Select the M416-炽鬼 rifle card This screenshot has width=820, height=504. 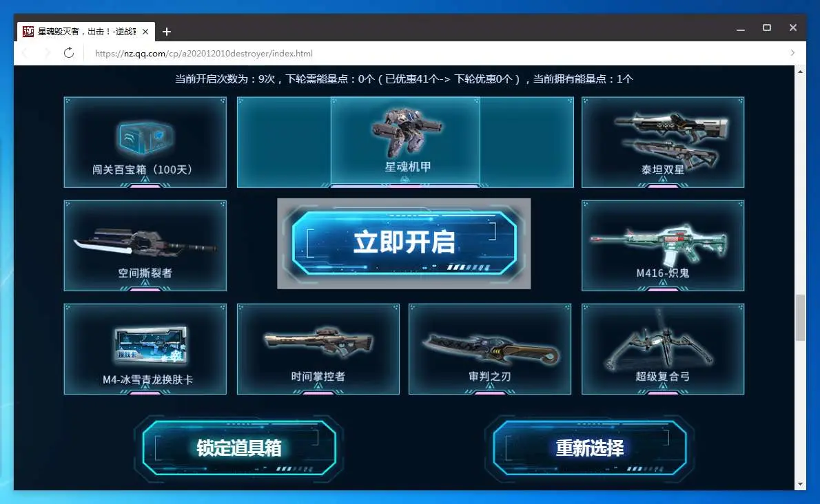pyautogui.click(x=663, y=246)
